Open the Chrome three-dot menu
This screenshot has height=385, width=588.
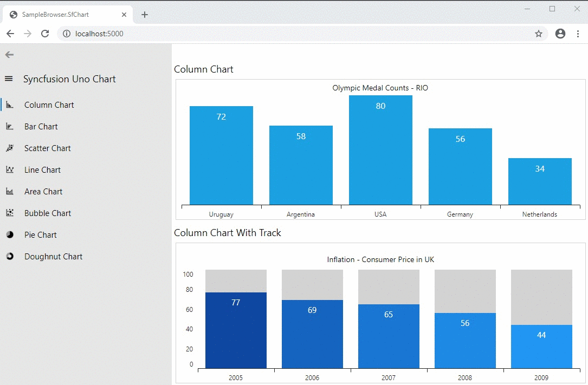click(578, 34)
